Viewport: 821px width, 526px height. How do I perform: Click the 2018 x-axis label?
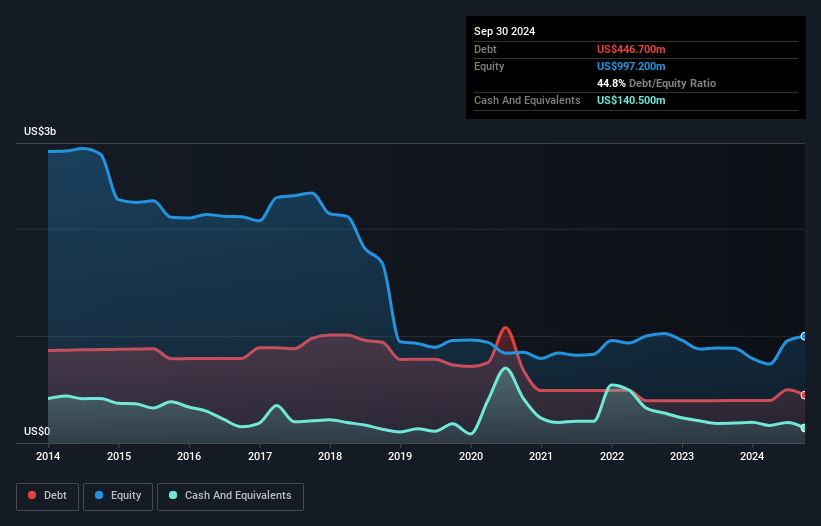(330, 456)
